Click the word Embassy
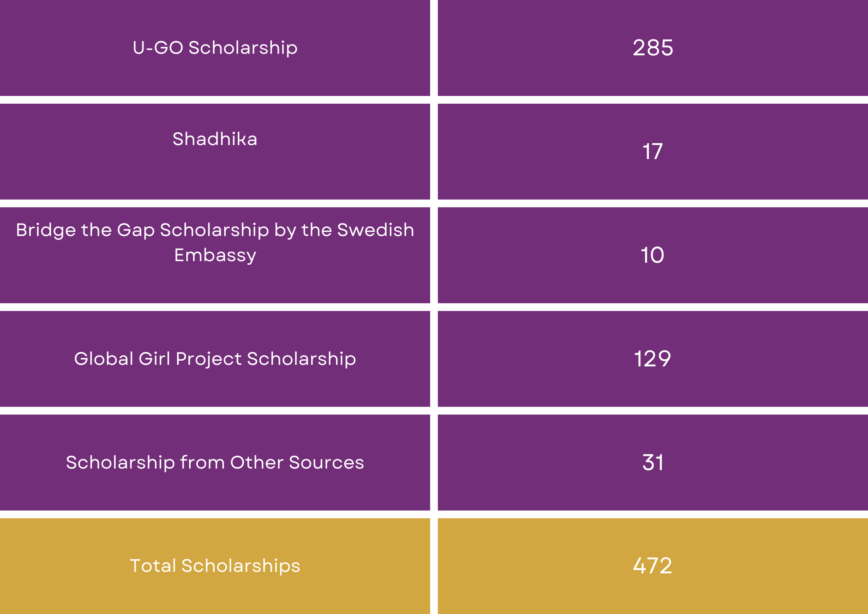 (215, 256)
